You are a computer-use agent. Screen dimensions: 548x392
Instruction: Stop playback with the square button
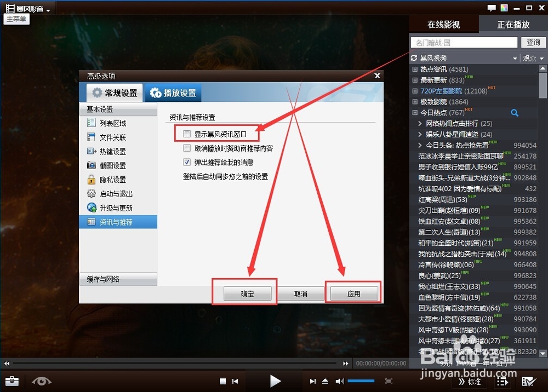point(222,381)
